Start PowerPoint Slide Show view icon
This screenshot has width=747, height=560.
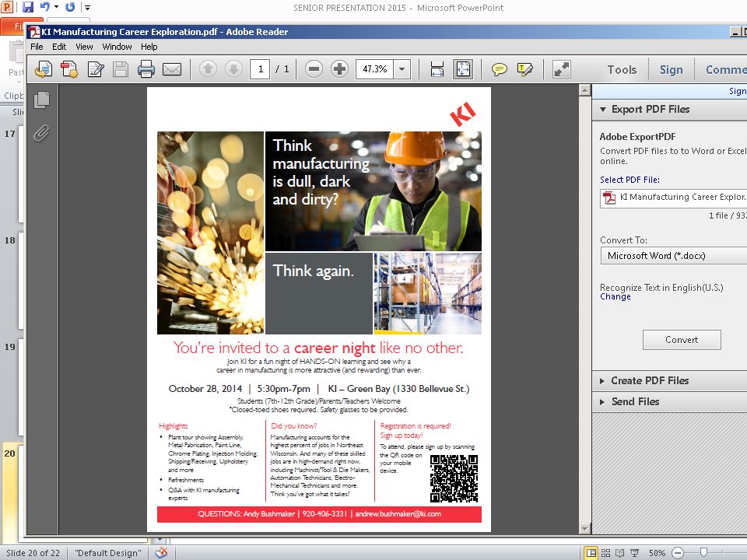click(635, 553)
